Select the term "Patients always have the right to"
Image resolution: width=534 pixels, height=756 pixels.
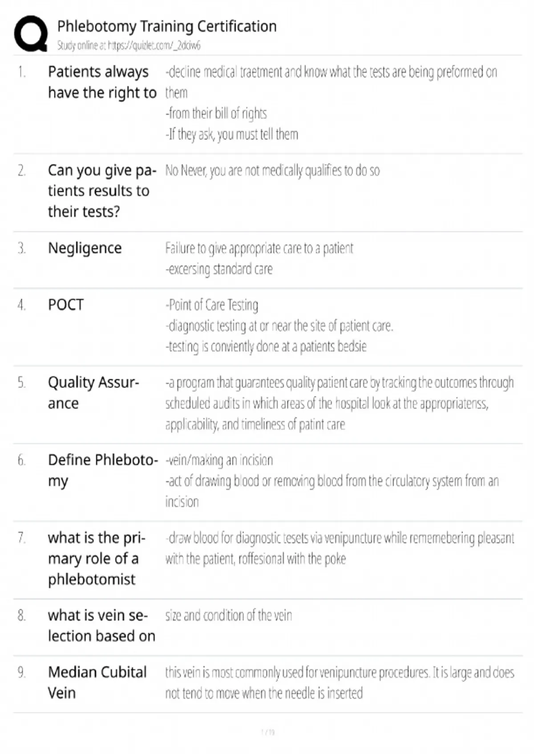102,82
